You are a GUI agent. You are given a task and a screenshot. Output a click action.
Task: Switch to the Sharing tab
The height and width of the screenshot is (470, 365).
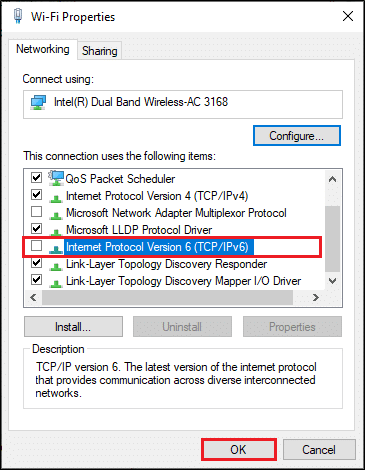point(100,51)
